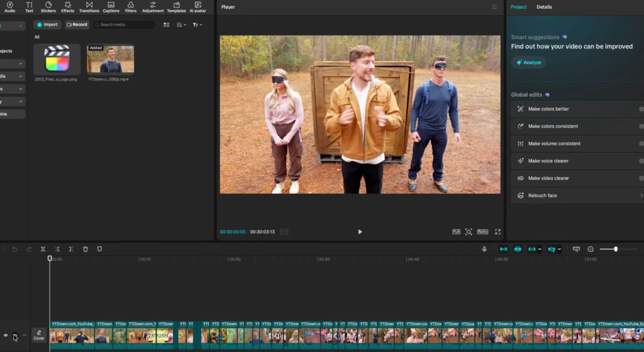The height and width of the screenshot is (352, 644).
Task: Adjust the timeline zoom slider
Action: pos(615,249)
